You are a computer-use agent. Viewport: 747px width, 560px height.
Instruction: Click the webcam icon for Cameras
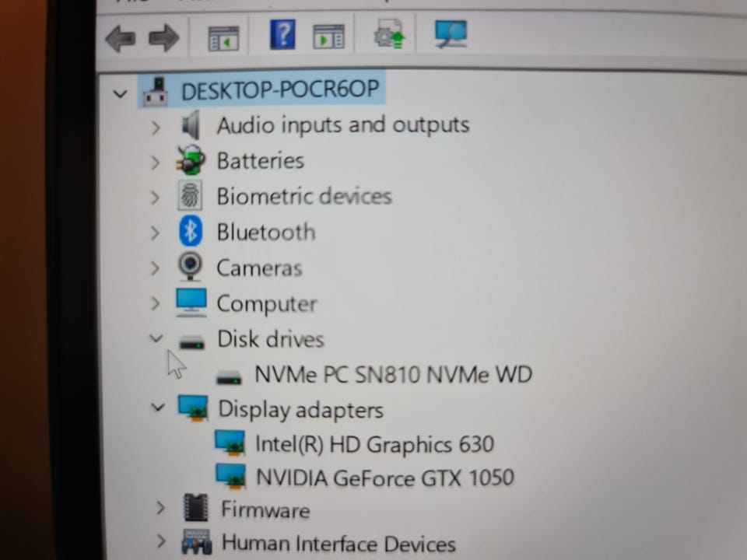[190, 267]
